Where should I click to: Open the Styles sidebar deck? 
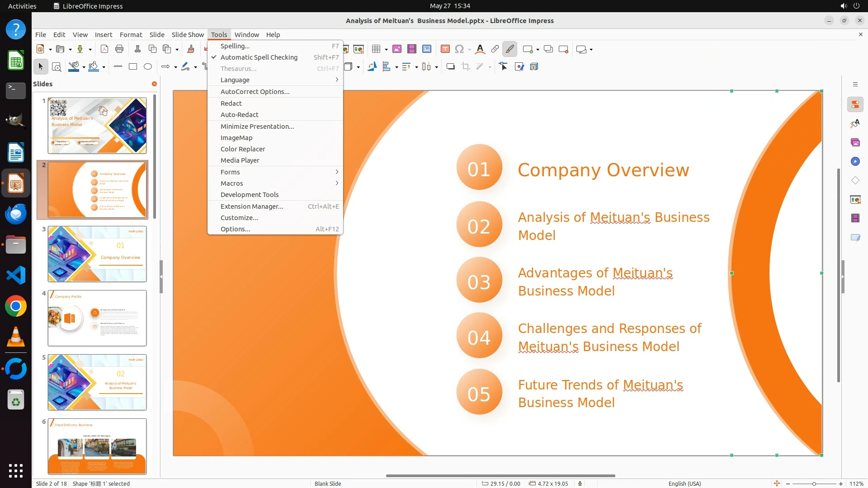coord(855,124)
